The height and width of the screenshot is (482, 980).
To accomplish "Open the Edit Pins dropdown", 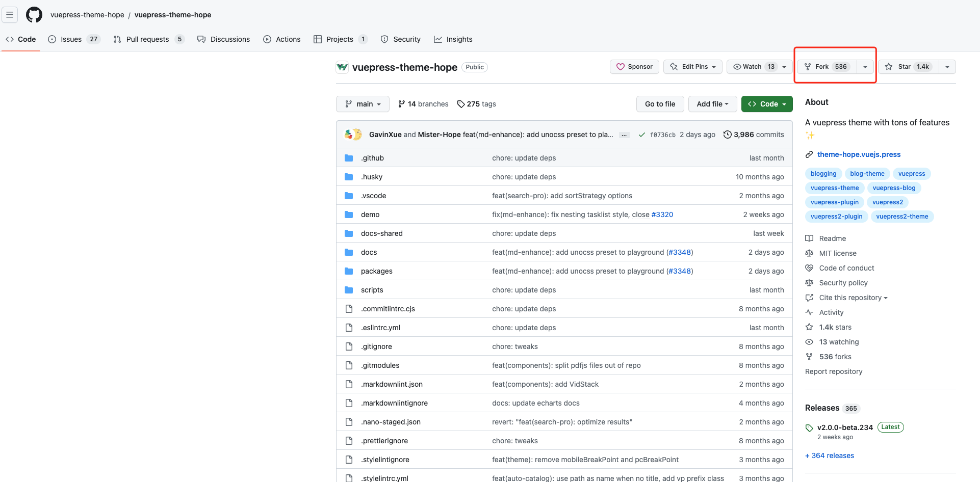I will (x=693, y=67).
